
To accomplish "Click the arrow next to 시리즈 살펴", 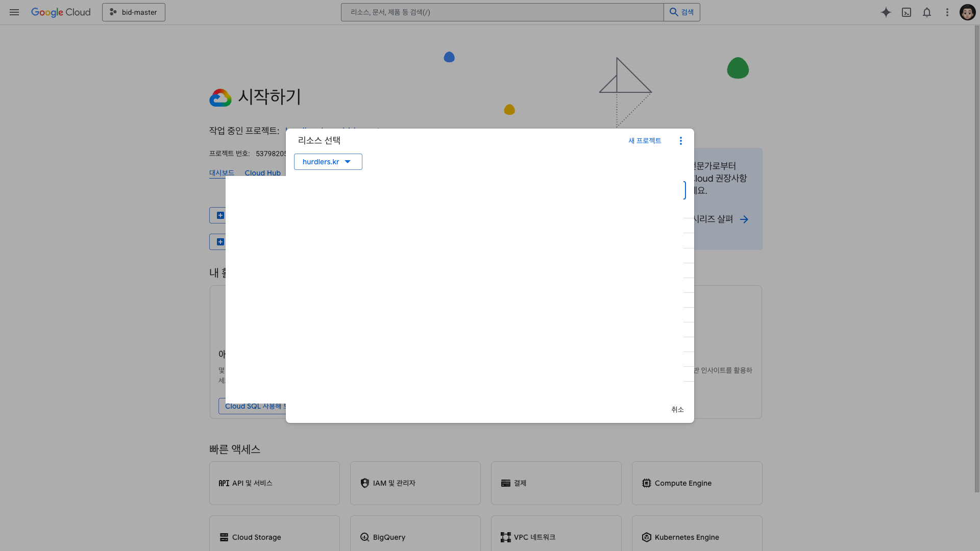I will 744,219.
